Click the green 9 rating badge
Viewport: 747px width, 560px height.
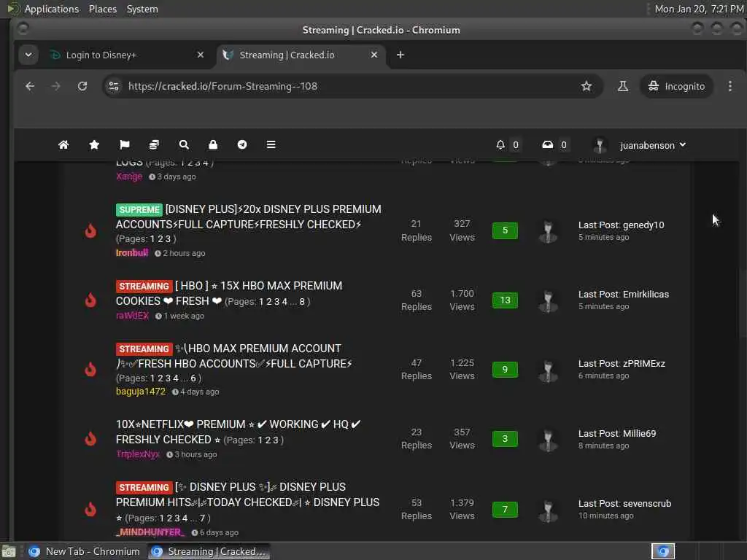tap(505, 369)
